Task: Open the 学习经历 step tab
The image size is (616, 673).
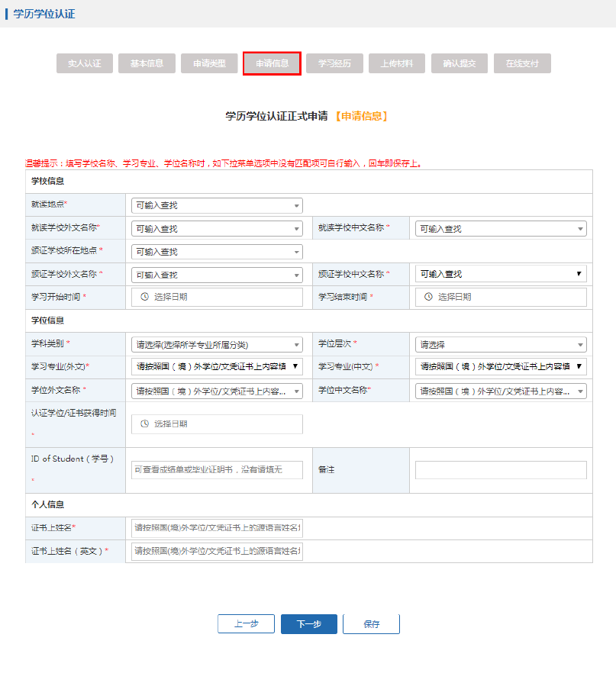Action: click(x=334, y=63)
